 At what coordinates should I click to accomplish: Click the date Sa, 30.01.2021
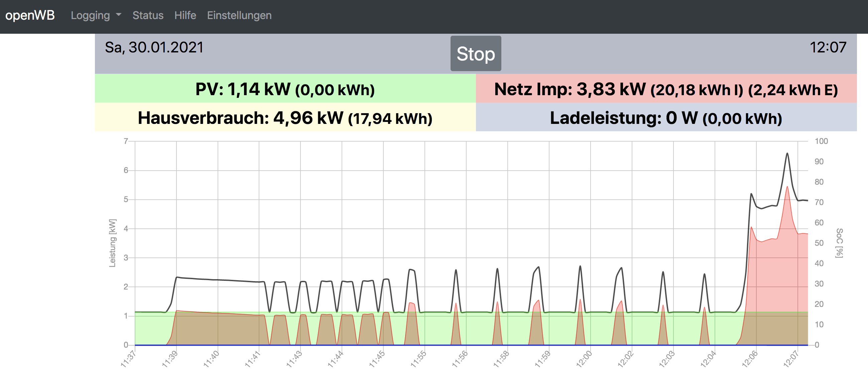pyautogui.click(x=154, y=47)
